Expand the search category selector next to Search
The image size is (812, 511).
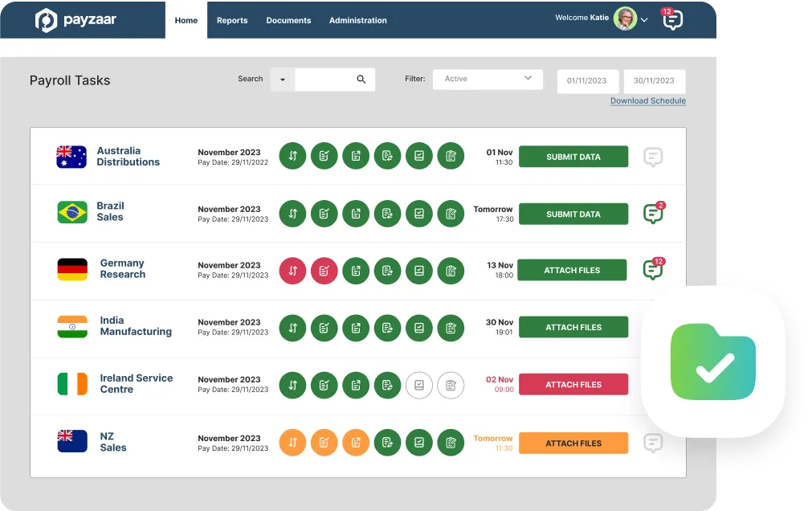[282, 80]
